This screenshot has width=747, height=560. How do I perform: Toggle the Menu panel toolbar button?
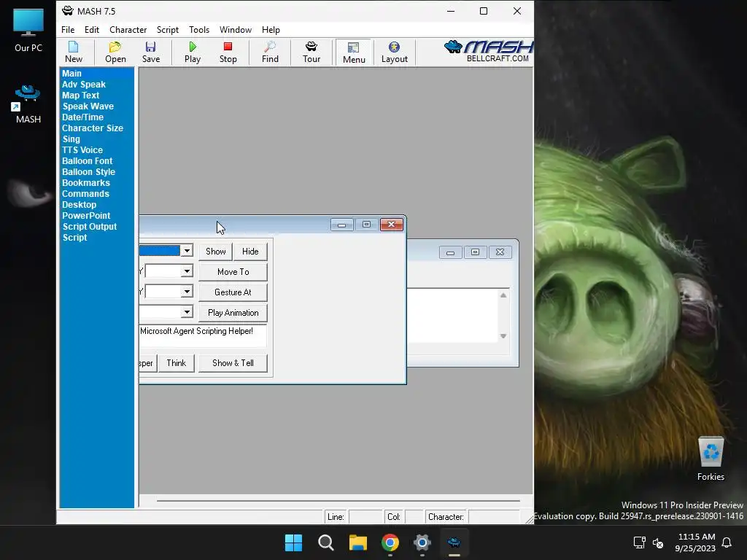[354, 52]
